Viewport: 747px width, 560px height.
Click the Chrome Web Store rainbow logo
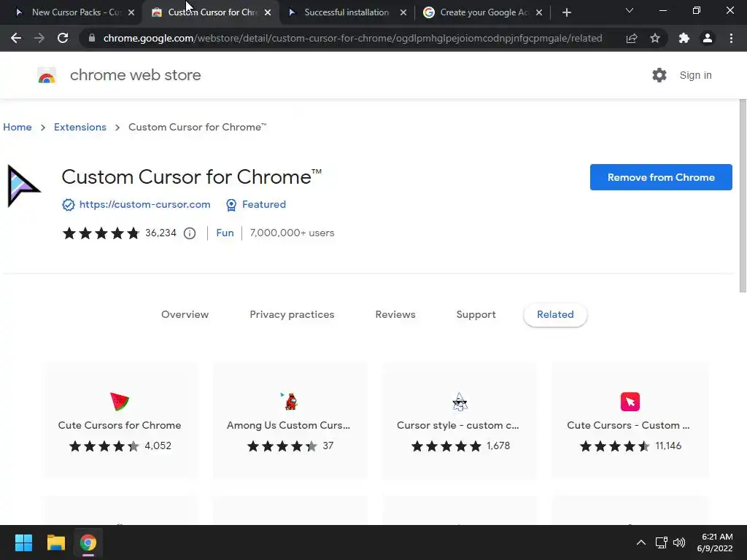click(47, 75)
